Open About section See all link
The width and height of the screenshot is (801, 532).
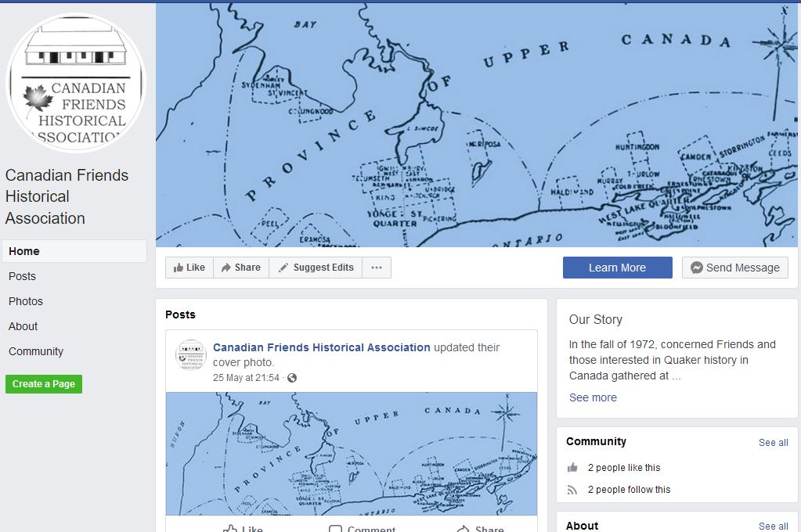[x=774, y=526]
